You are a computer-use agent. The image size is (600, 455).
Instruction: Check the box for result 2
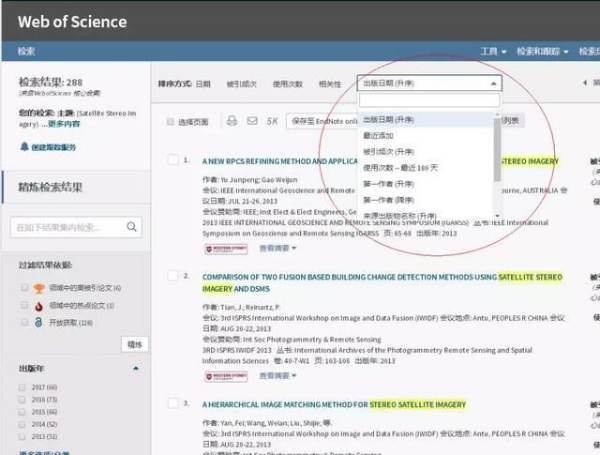[173, 276]
